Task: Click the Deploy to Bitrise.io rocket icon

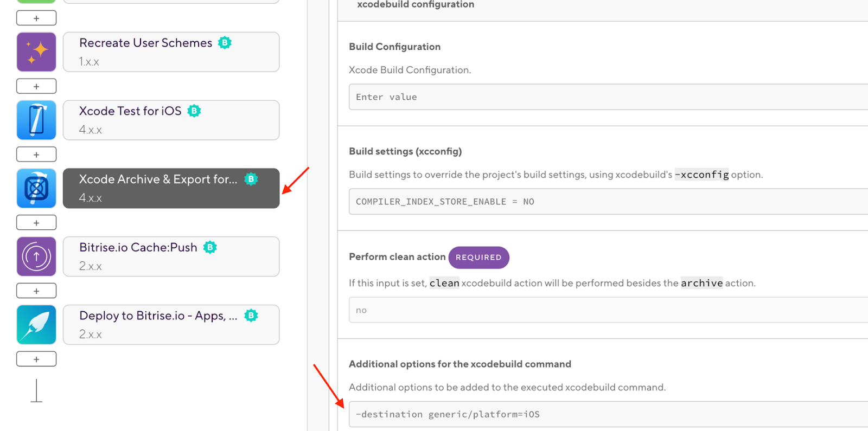Action: click(36, 325)
